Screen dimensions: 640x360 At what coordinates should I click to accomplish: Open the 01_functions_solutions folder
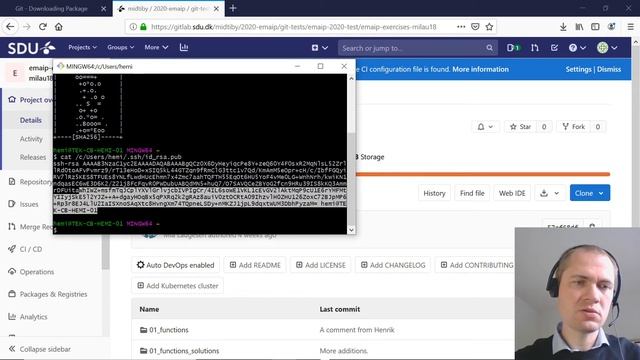(184, 351)
